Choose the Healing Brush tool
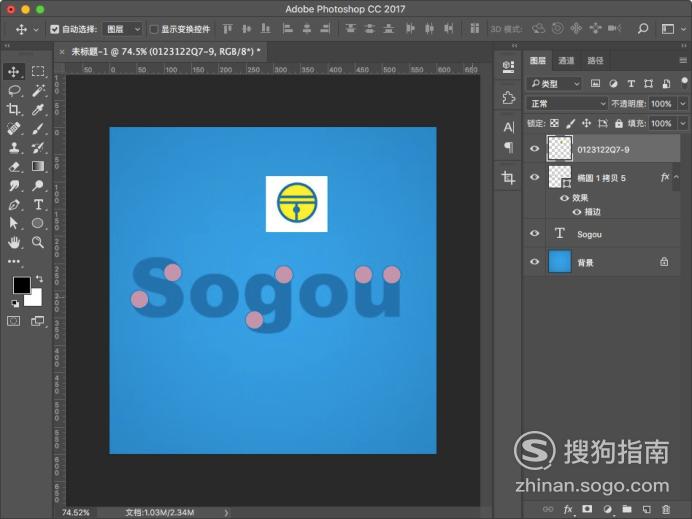This screenshot has width=692, height=519. pyautogui.click(x=14, y=128)
